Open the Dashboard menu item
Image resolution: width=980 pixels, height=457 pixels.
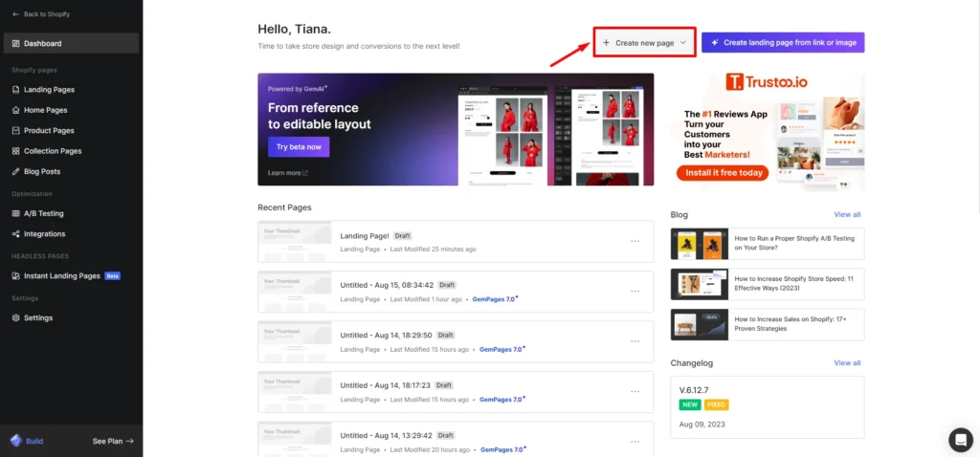71,43
